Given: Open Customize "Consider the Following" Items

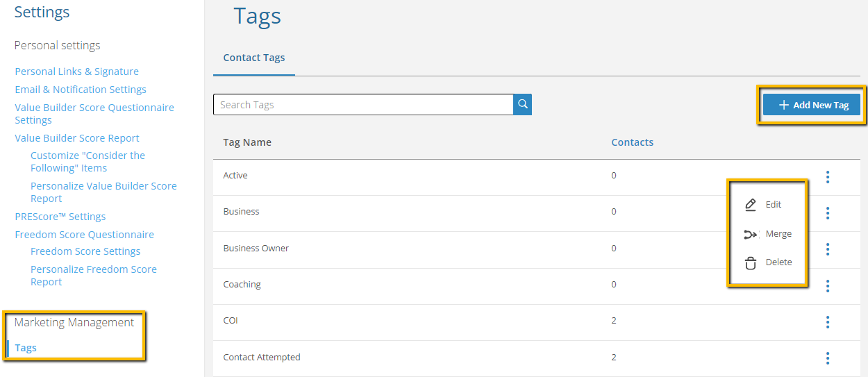Looking at the screenshot, I should tap(87, 162).
